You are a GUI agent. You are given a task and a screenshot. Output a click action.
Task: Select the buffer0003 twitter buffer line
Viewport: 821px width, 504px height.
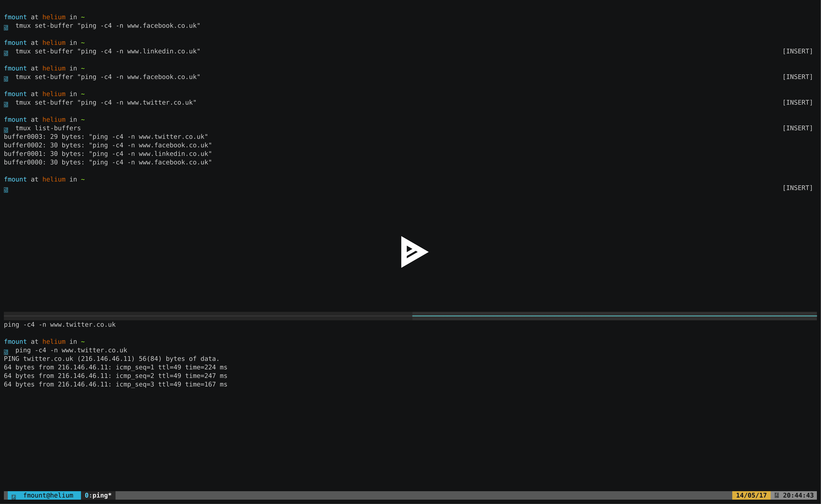(106, 137)
